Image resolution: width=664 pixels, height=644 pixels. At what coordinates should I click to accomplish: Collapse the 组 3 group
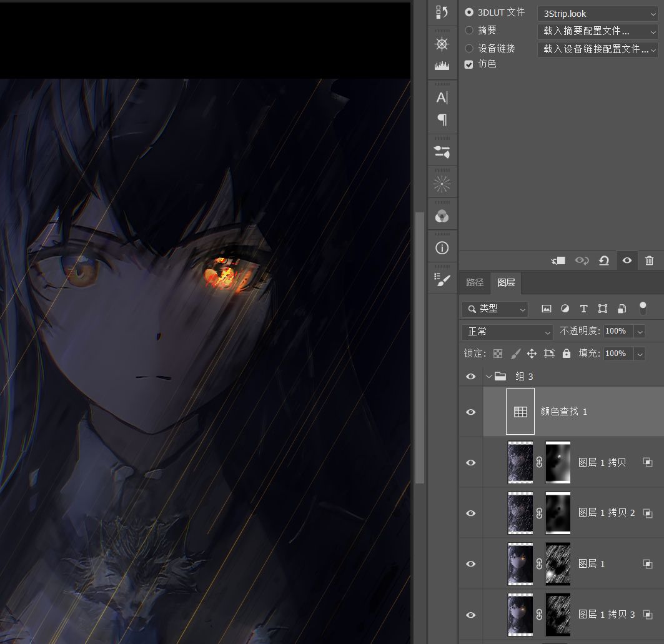tap(488, 377)
